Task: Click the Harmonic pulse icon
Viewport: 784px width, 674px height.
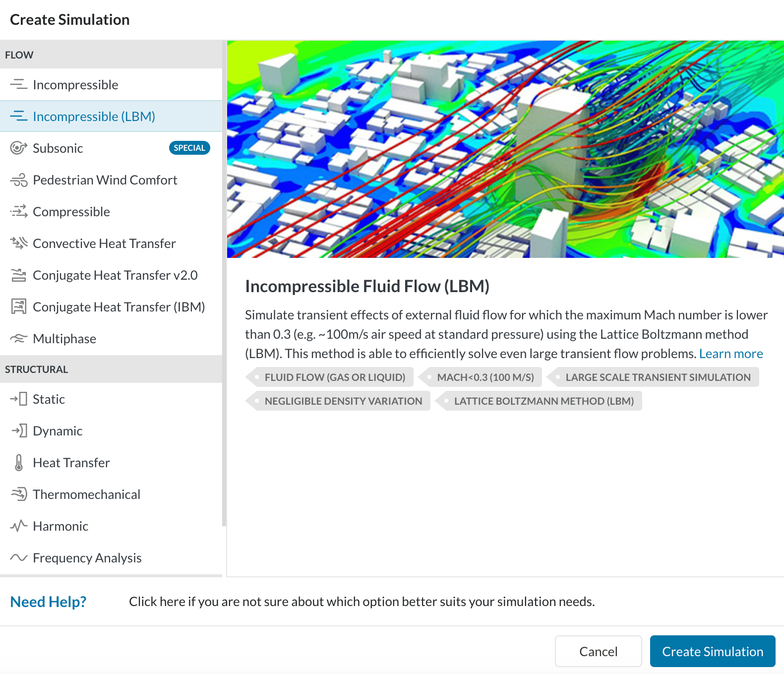Action: pos(19,526)
